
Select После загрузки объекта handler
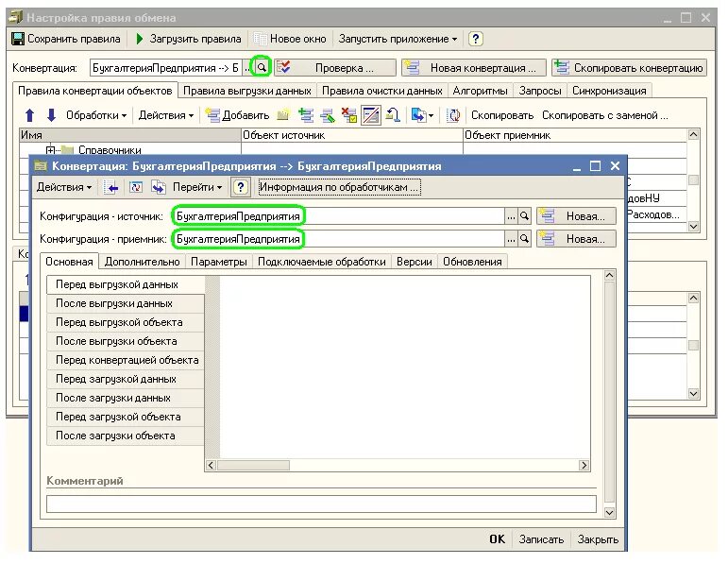(126, 436)
